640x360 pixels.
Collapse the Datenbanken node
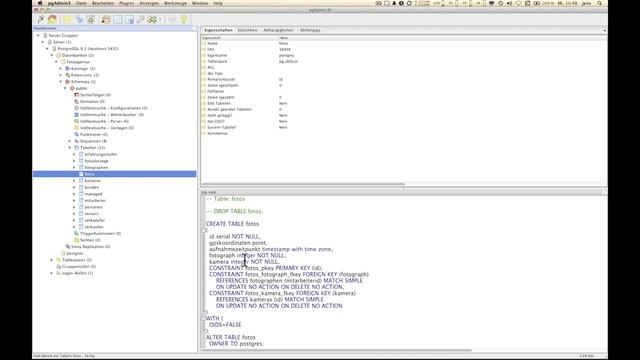pos(52,55)
